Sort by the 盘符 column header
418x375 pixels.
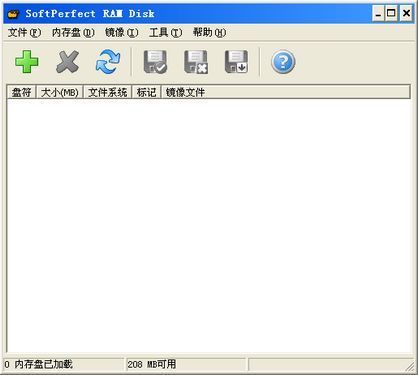pyautogui.click(x=21, y=92)
